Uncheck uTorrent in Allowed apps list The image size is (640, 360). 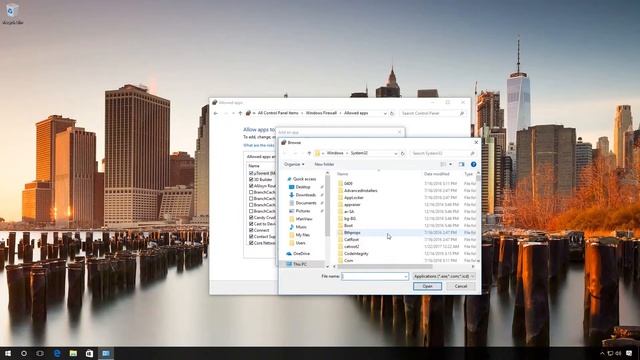tap(251, 173)
